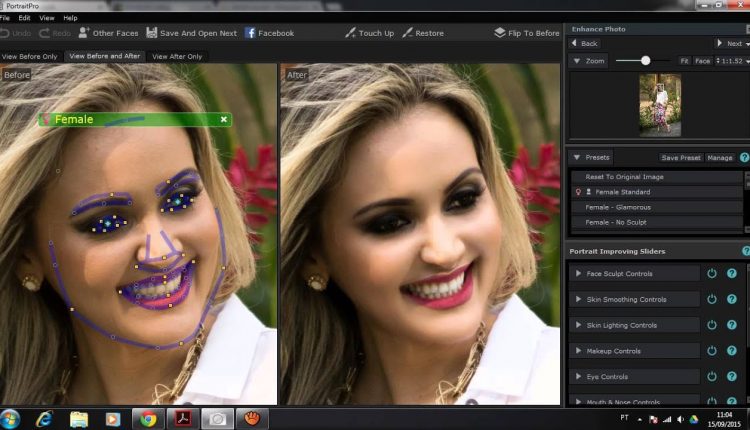
Task: Open help for Presets section
Action: 744,157
